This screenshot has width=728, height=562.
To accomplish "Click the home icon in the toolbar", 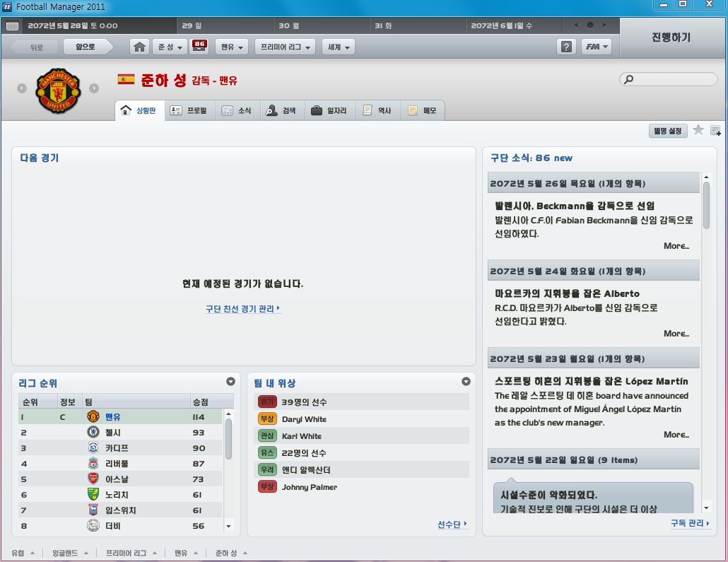I will point(140,47).
